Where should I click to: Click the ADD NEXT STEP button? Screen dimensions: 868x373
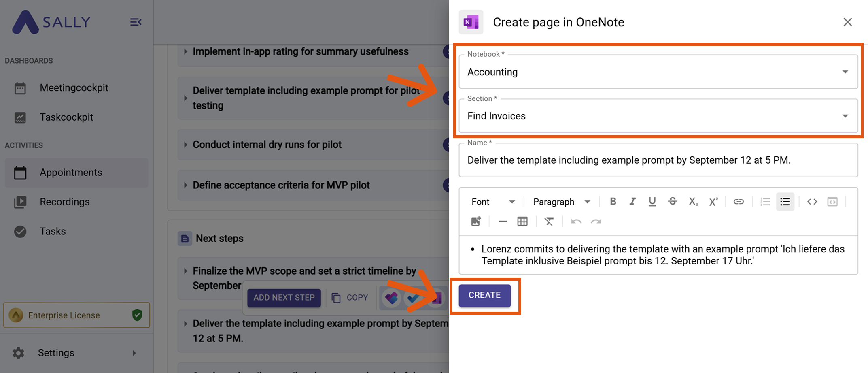(284, 298)
